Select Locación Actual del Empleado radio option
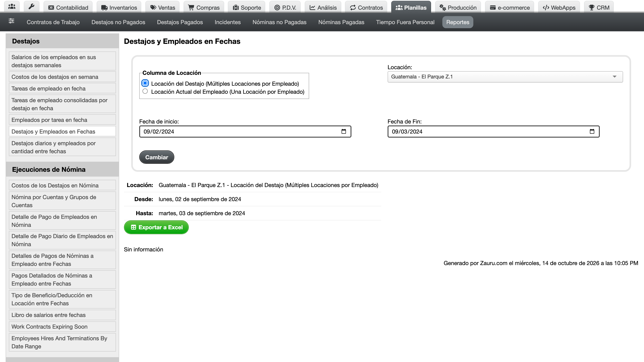Image resolution: width=644 pixels, height=362 pixels. click(x=145, y=92)
